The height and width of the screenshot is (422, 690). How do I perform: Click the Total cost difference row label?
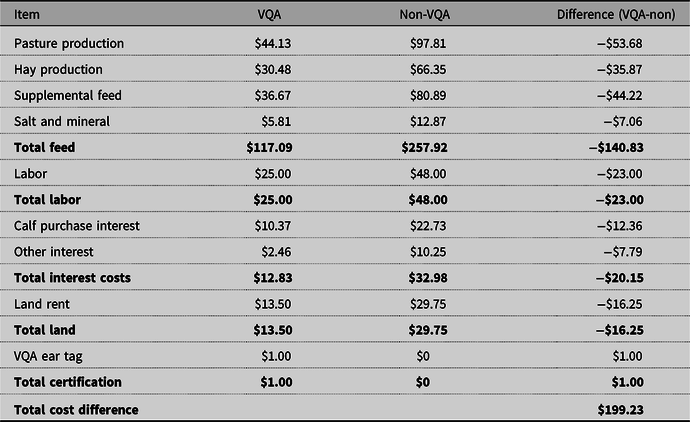point(76,409)
